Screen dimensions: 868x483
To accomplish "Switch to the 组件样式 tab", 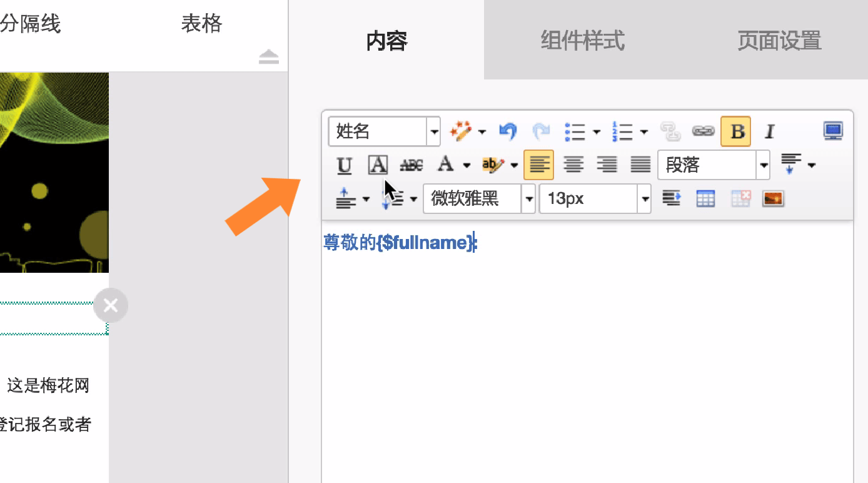I will 582,40.
